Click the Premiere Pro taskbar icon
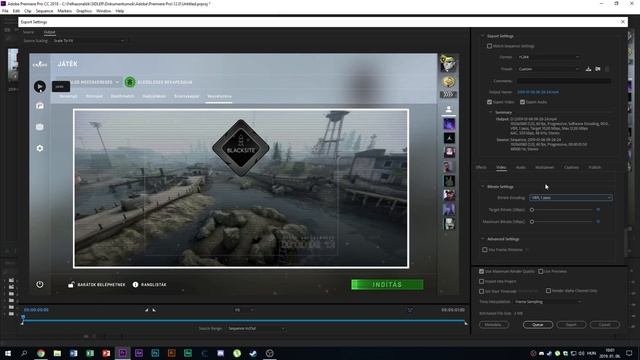The height and width of the screenshot is (360, 640). click(122, 353)
